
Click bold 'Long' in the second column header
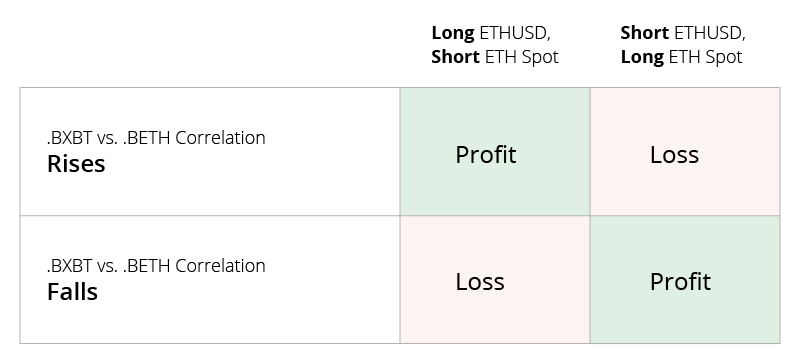coord(642,57)
